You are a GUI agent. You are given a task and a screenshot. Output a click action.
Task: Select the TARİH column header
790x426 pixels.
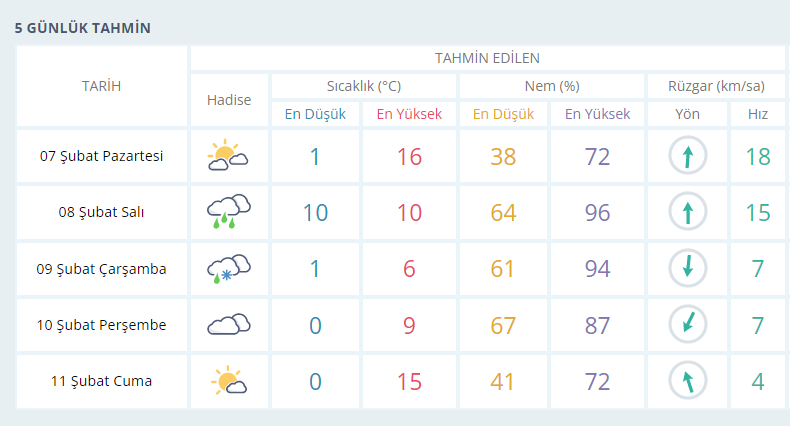[102, 86]
